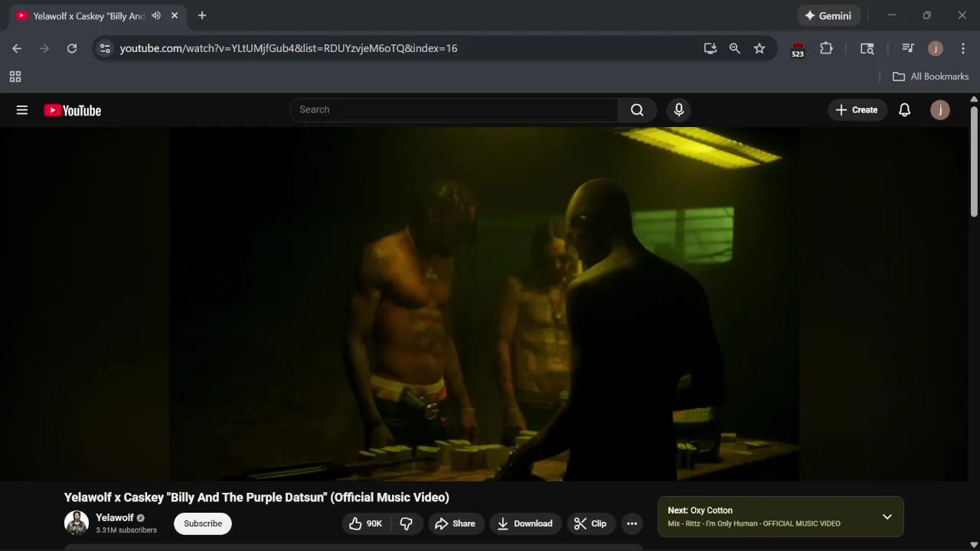Open Chrome profile avatar
The image size is (980, 551).
pos(936,48)
